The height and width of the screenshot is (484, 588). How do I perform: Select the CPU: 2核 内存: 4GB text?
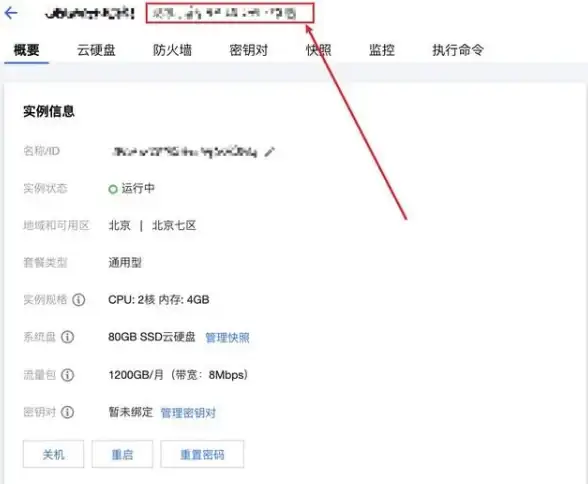[159, 300]
